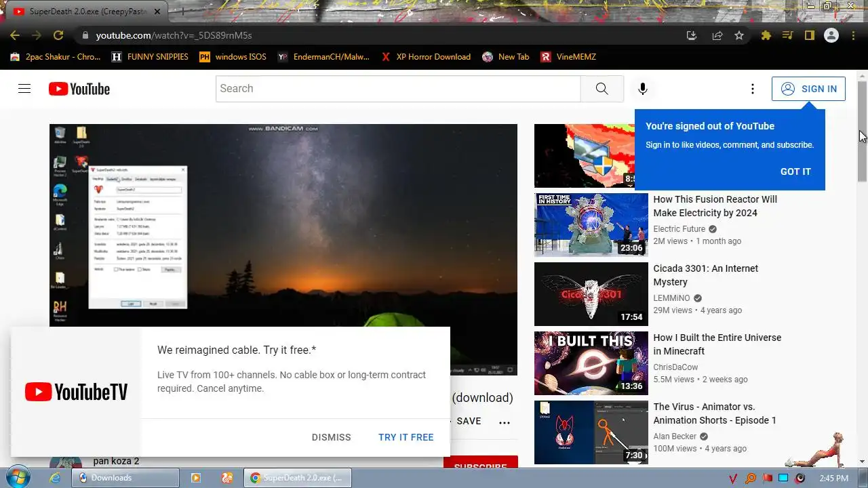The image size is (868, 488).
Task: Bookmark this tab with star icon
Action: point(739,35)
